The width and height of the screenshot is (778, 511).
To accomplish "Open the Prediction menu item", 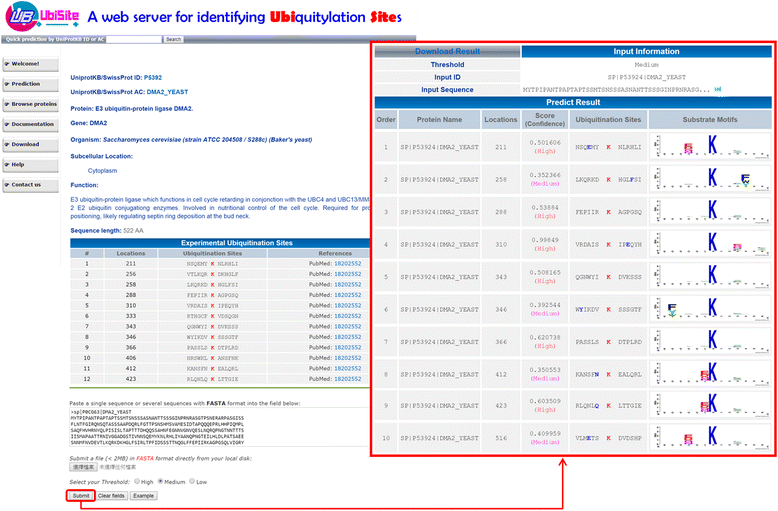I will [x=30, y=84].
